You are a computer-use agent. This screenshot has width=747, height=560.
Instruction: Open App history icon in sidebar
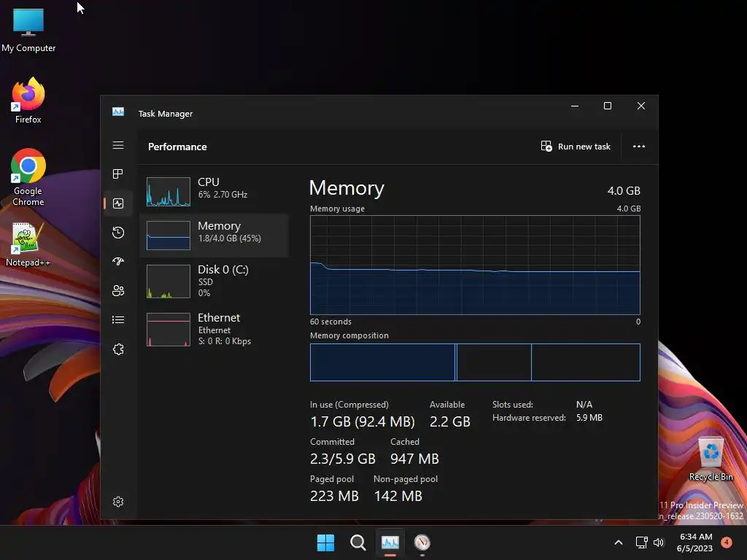coord(118,233)
